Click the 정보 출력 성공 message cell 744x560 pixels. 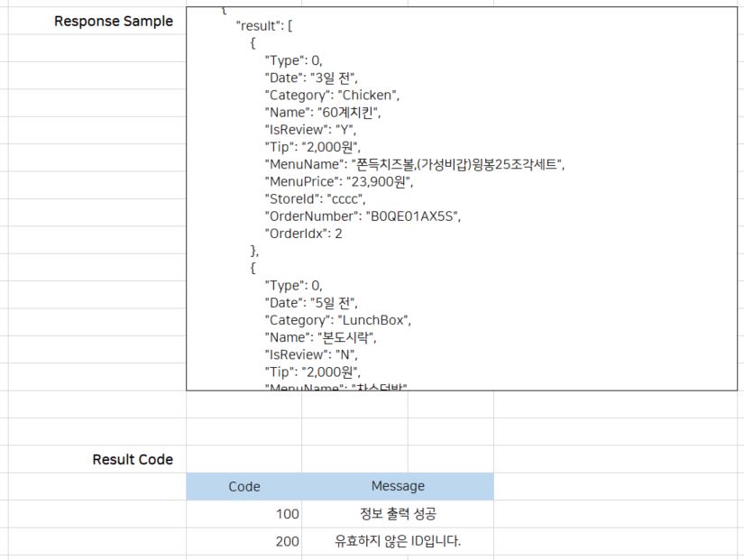[x=398, y=514]
